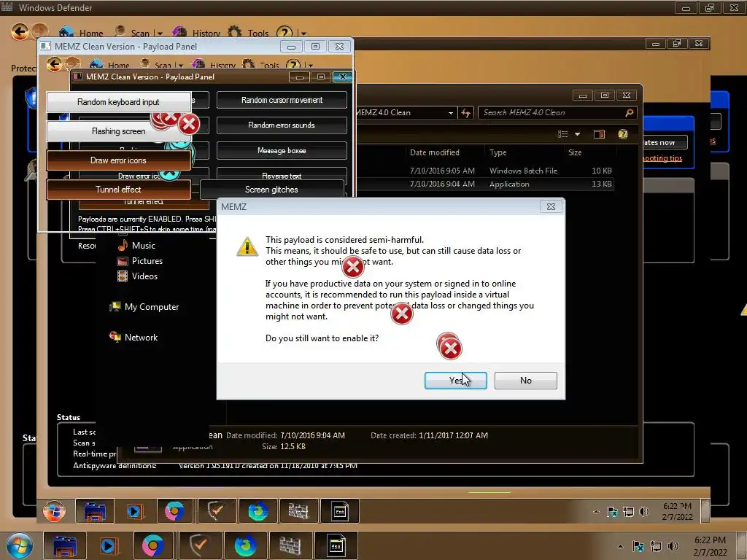Expand Scan options arrow in outer Defender toolbar
The image size is (747, 560).
(x=160, y=34)
